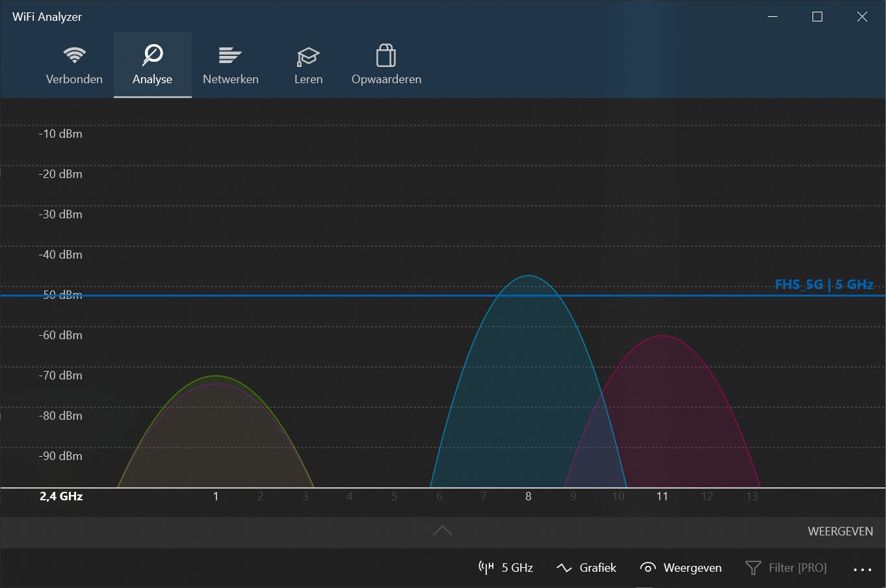Select channel 13 on the axis

tap(752, 496)
